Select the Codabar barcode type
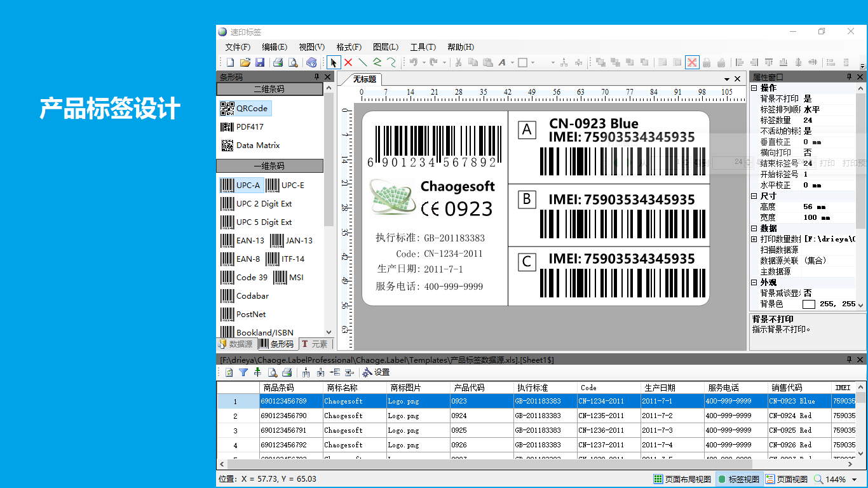Viewport: 868px width, 488px height. 245,295
